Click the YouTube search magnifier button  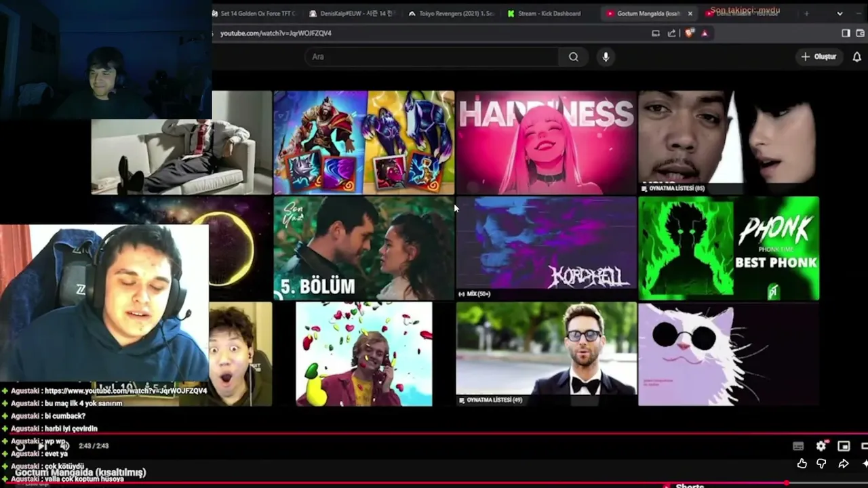click(574, 57)
